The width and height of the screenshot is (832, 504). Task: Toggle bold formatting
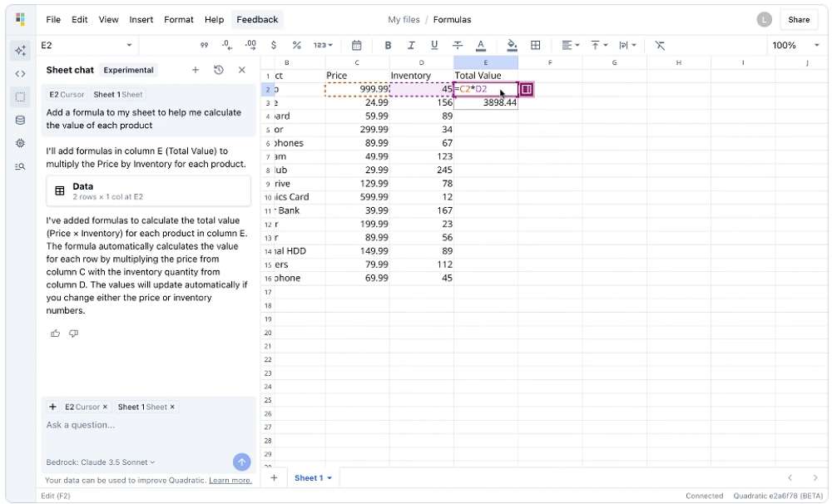tap(388, 46)
